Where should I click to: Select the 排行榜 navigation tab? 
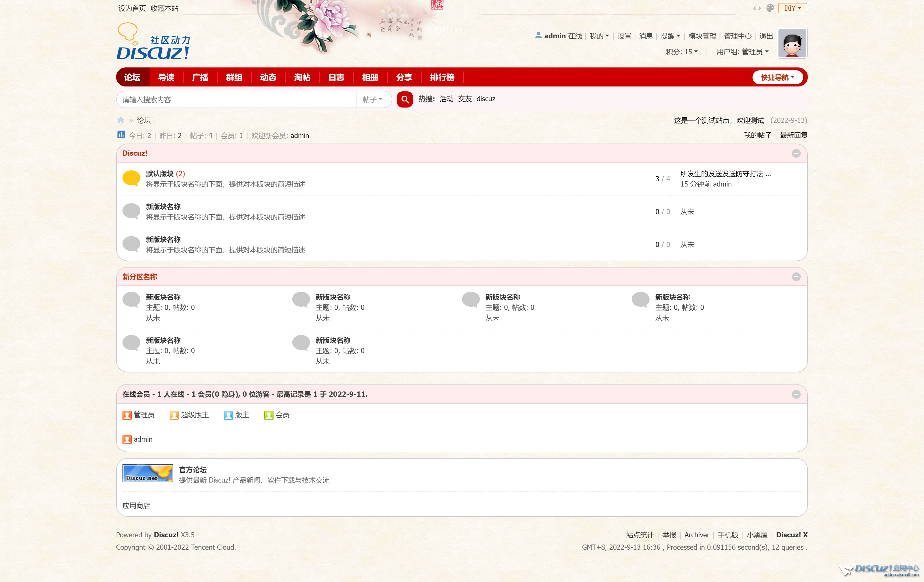pos(442,77)
